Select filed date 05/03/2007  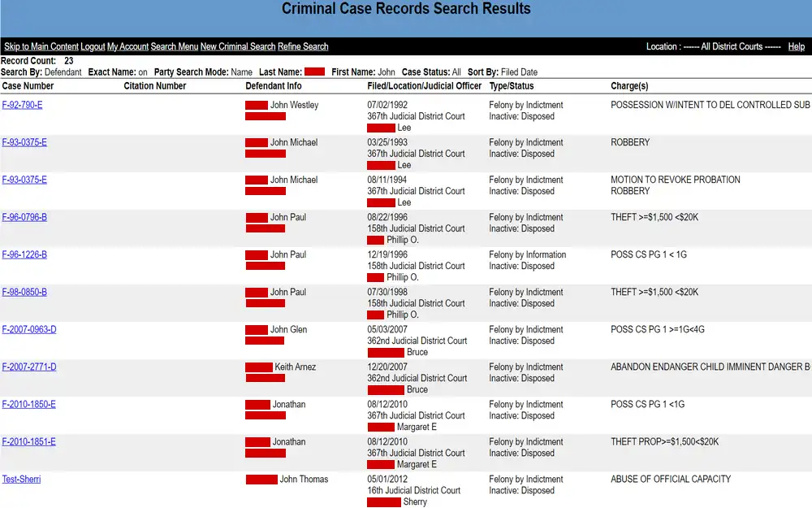pyautogui.click(x=387, y=329)
